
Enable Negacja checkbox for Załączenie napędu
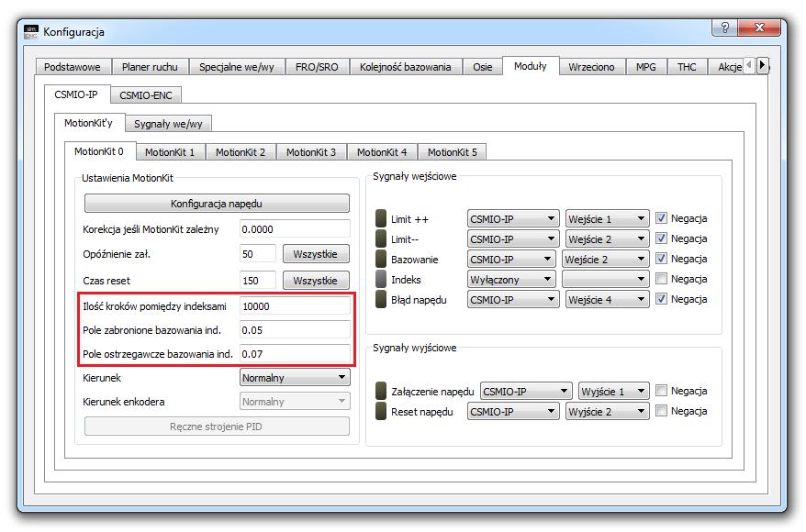pos(661,391)
